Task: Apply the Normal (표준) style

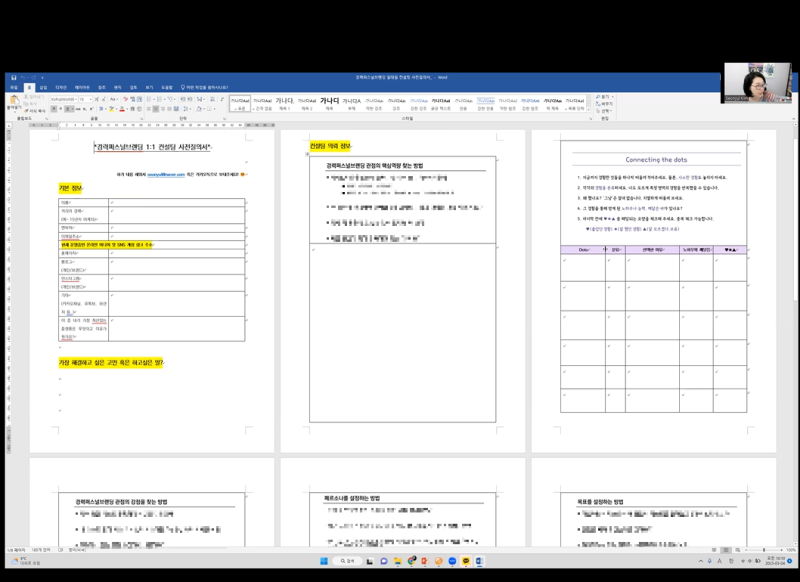Action: (240, 104)
